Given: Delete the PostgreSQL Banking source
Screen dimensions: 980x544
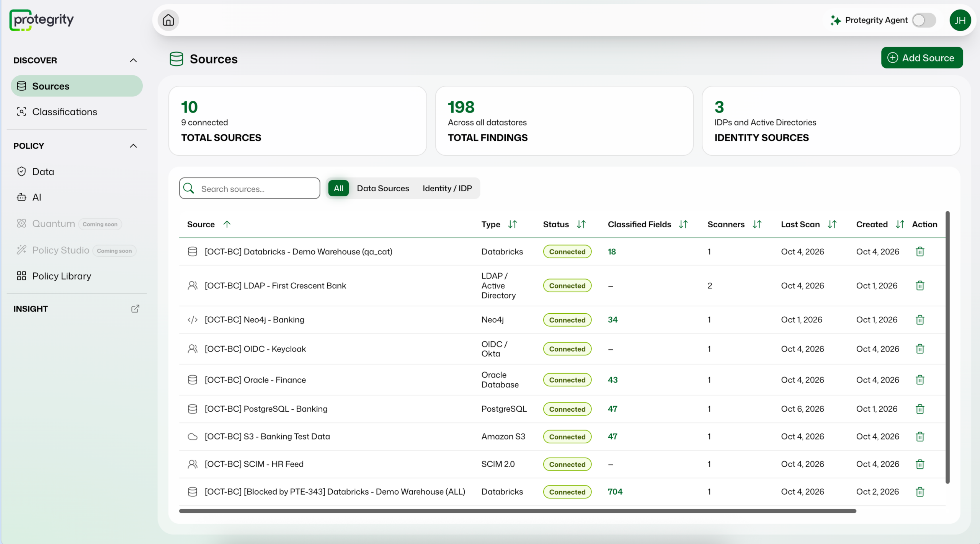Looking at the screenshot, I should (x=920, y=409).
